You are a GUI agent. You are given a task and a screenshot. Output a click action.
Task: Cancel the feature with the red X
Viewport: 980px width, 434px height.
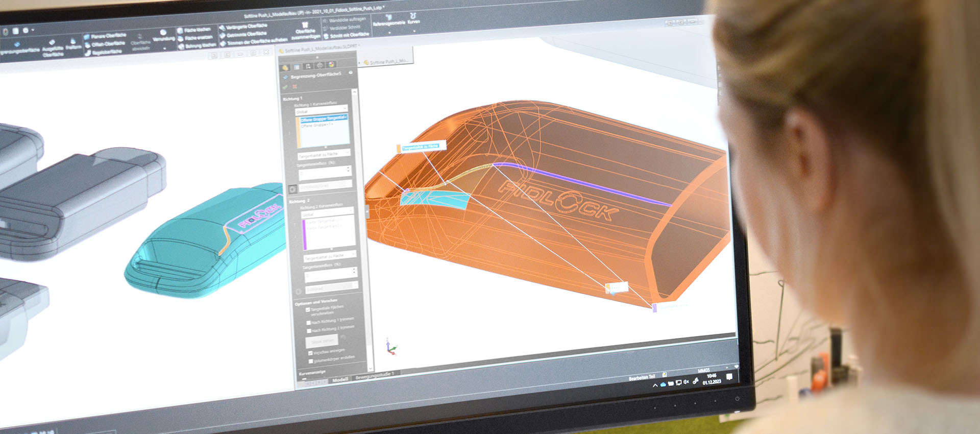(x=295, y=87)
